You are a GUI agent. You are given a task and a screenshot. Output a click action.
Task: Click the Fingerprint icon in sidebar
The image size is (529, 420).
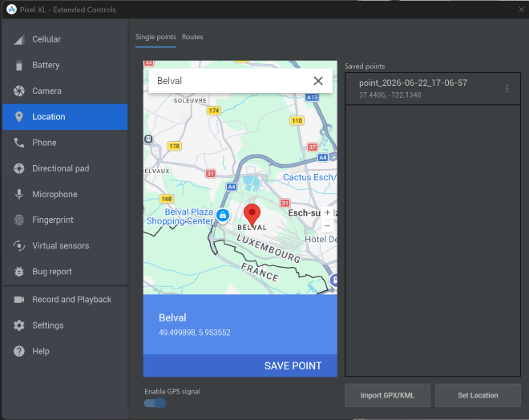[19, 220]
